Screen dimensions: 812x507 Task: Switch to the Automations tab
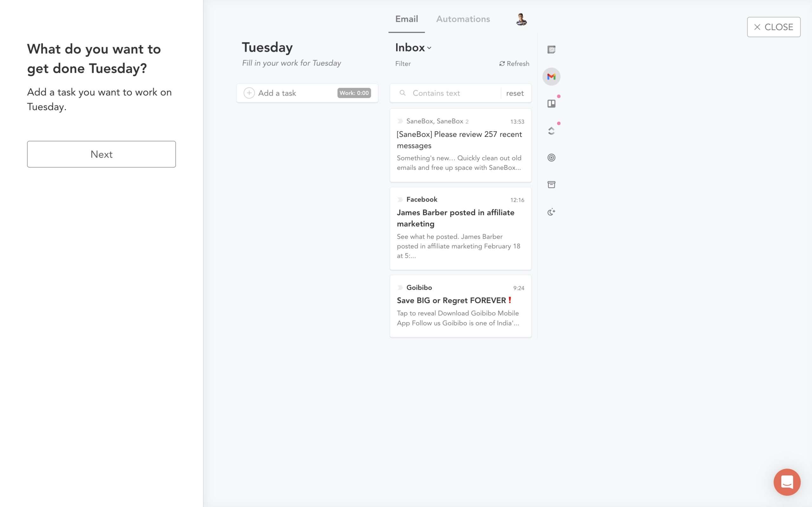[463, 19]
